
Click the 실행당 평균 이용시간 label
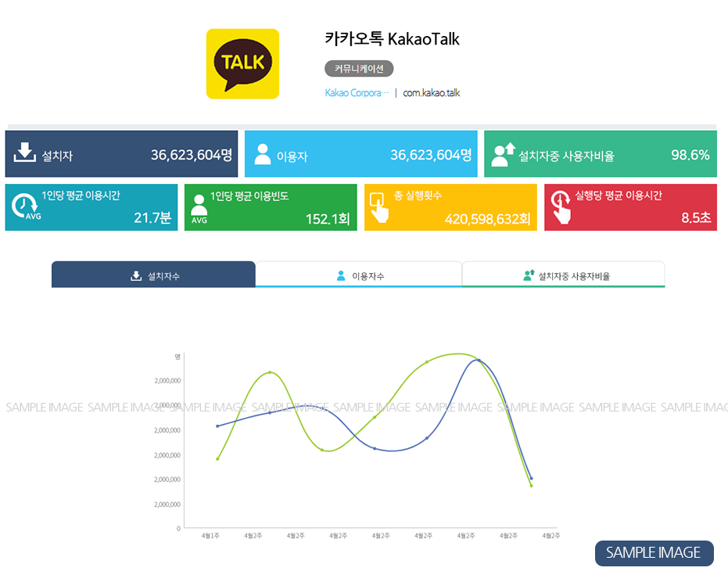point(619,196)
